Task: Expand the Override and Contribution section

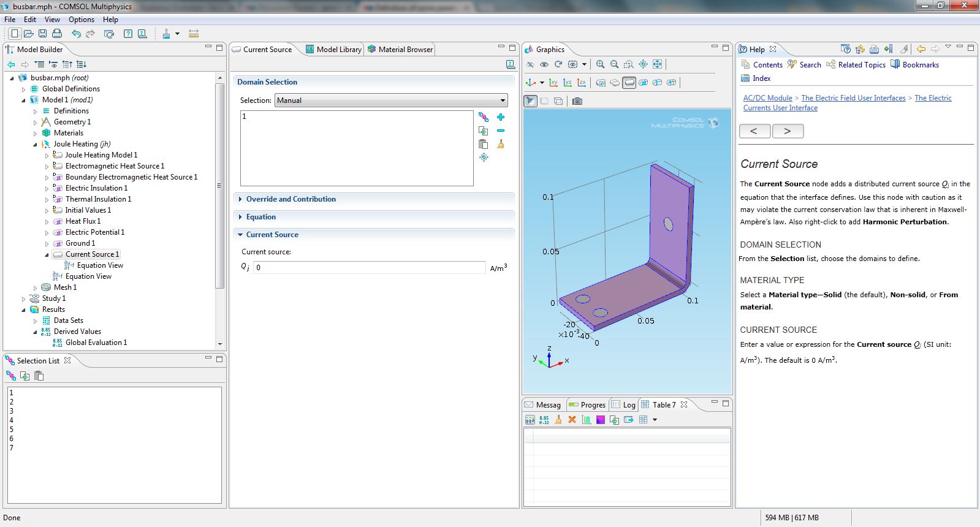Action: [291, 199]
